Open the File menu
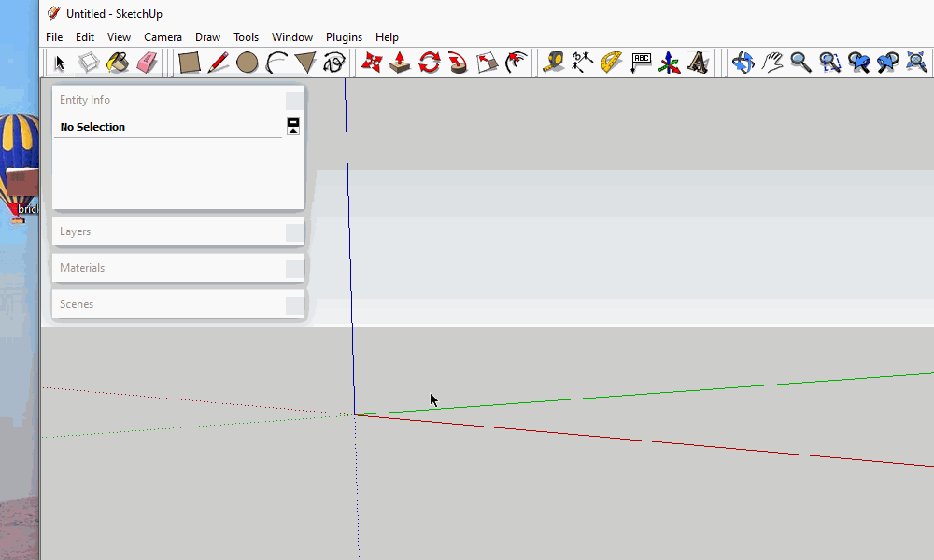Screen dimensions: 934x560 54,37
